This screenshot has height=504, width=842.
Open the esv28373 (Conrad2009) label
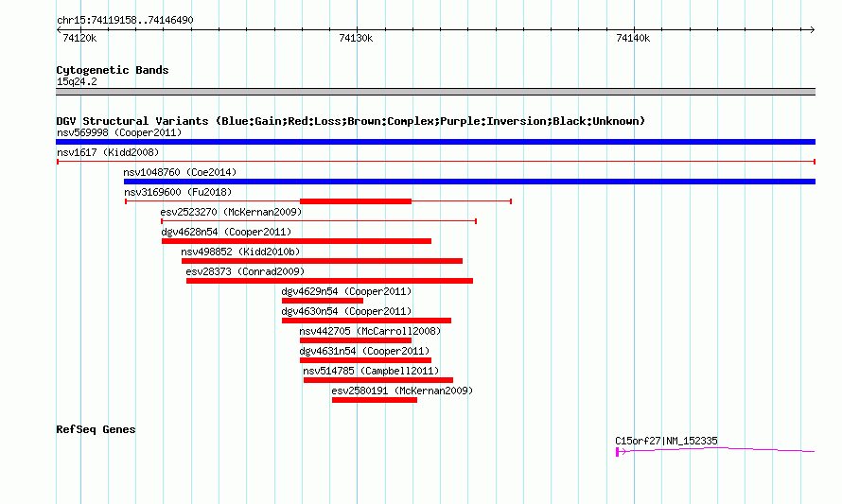click(x=245, y=271)
